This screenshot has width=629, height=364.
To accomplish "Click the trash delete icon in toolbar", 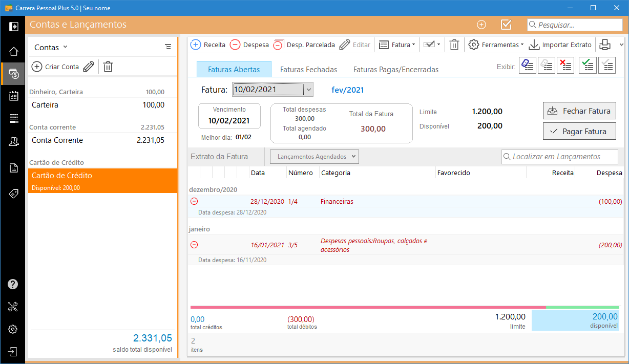I will pos(454,45).
